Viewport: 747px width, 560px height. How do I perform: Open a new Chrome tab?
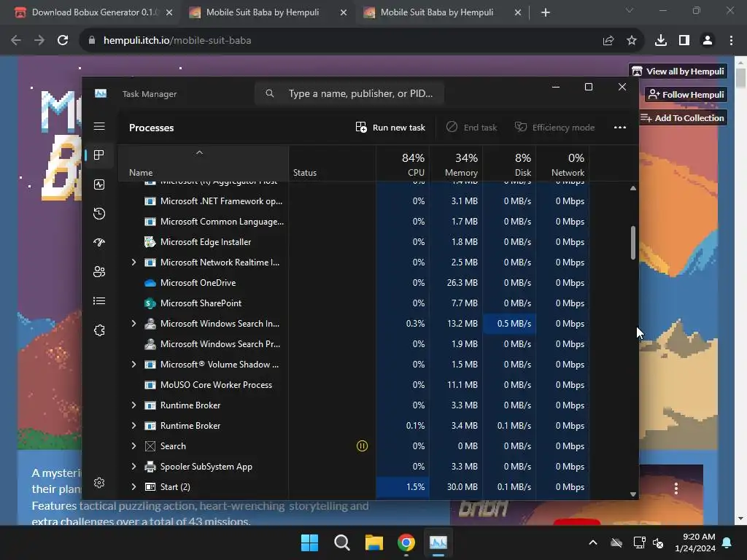[x=546, y=13]
